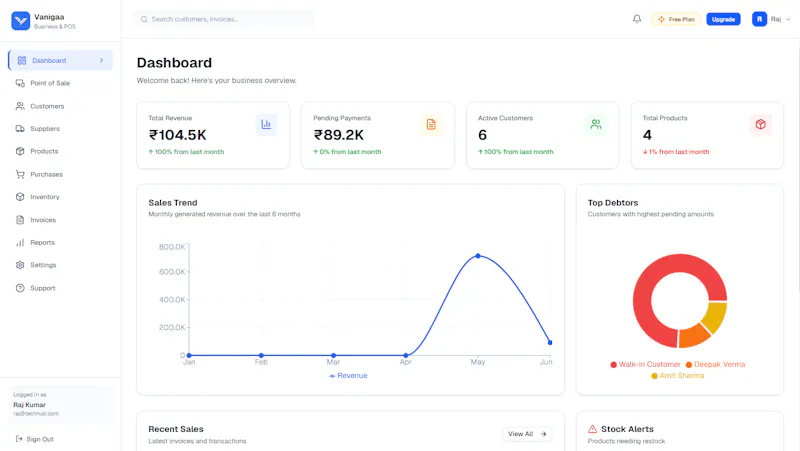800x451 pixels.
Task: Toggle the Revenue legend entry
Action: (x=348, y=375)
